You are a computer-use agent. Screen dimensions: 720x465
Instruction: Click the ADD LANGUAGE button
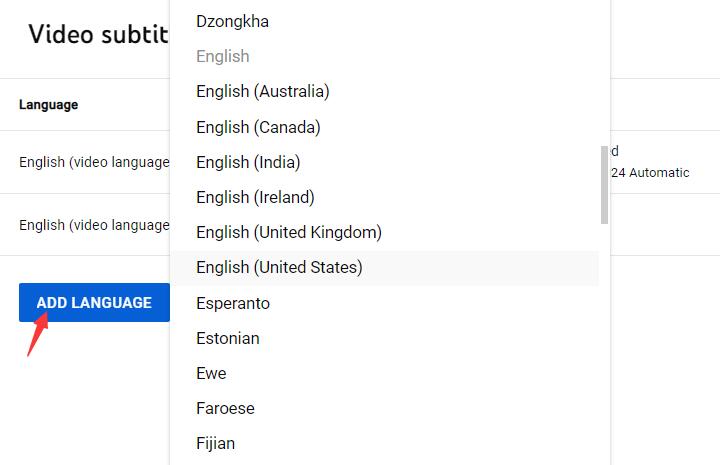point(94,302)
